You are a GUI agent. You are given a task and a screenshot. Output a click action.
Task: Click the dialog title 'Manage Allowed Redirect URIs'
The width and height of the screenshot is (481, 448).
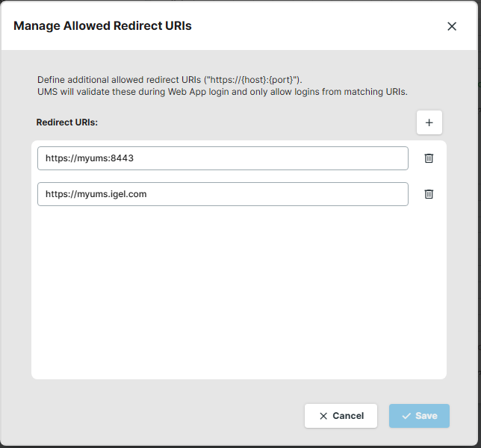(x=102, y=26)
